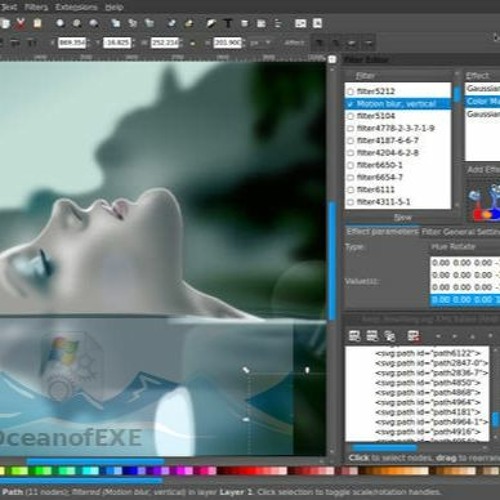This screenshot has width=500, height=500.
Task: Uncheck the Motion blur, vertical filter
Action: 350,104
